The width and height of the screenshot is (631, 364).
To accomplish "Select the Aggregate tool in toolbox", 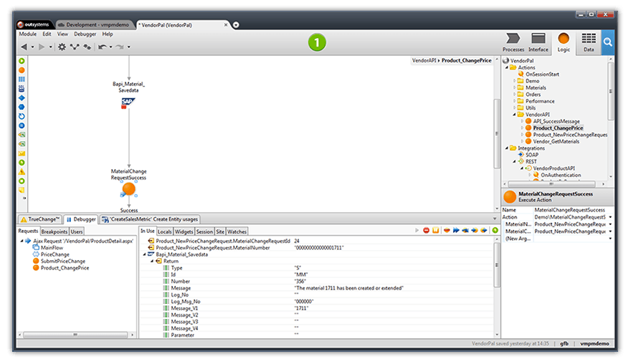I will point(22,80).
